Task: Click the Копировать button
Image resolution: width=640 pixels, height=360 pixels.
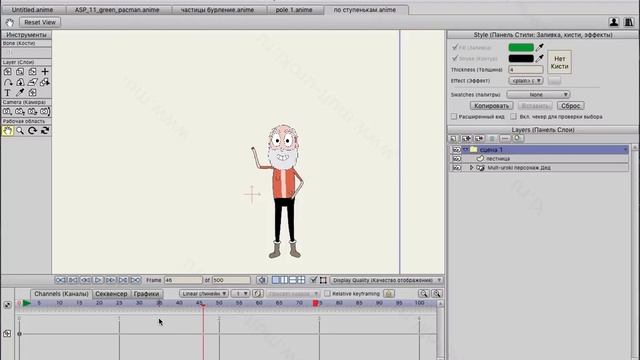Action: [x=491, y=106]
